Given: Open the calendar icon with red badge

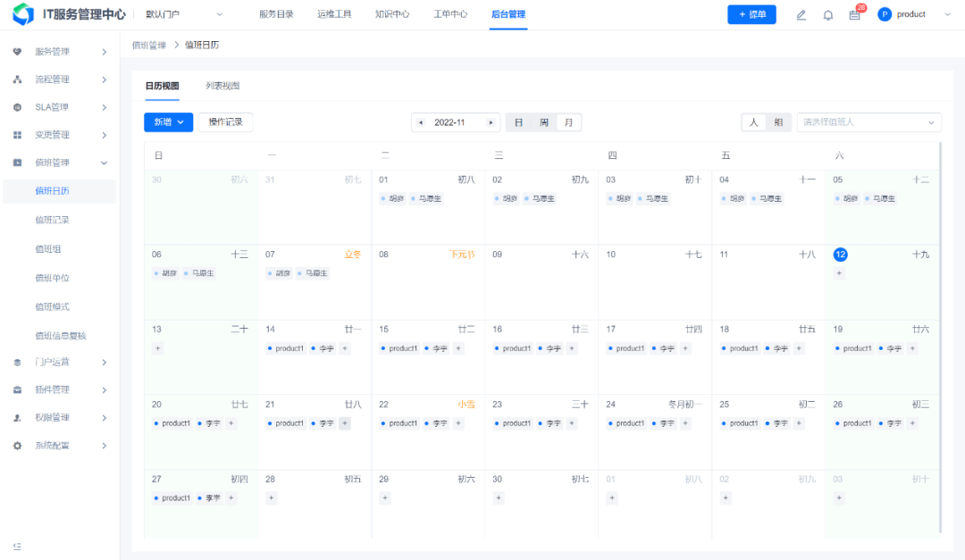Looking at the screenshot, I should (x=855, y=15).
